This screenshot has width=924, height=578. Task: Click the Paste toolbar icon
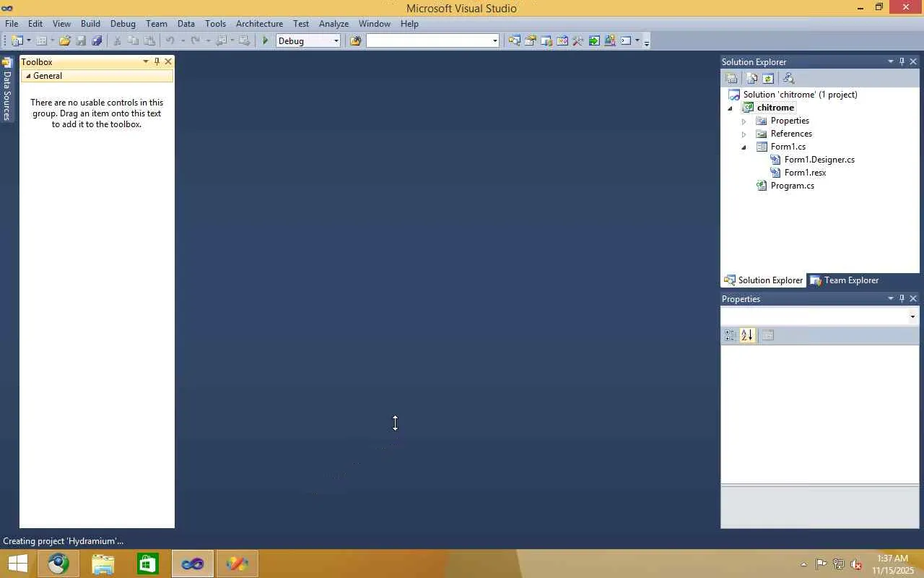[x=149, y=41]
